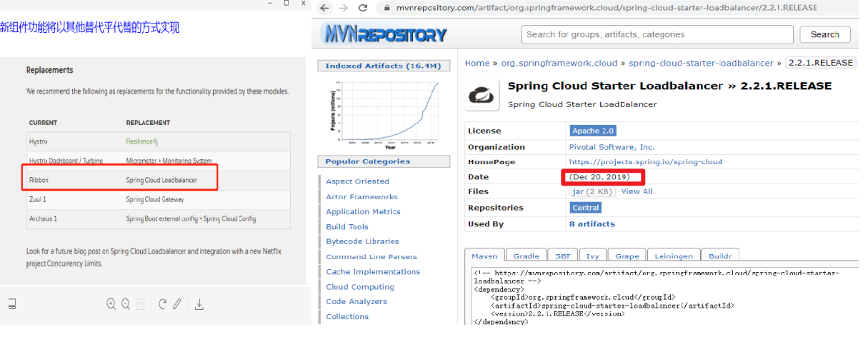Screen dimensions: 868x337
Task: Click the Hystrix table cell
Action: pyautogui.click(x=38, y=142)
